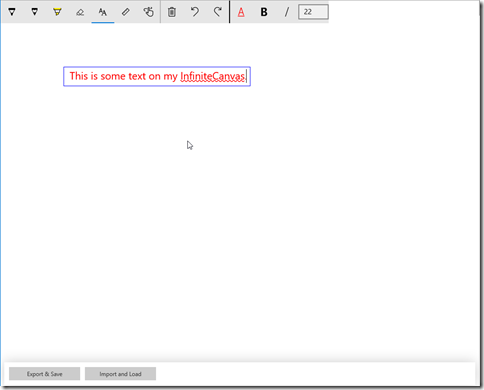484x390 pixels.
Task: Toggle touch writing mode
Action: 149,12
